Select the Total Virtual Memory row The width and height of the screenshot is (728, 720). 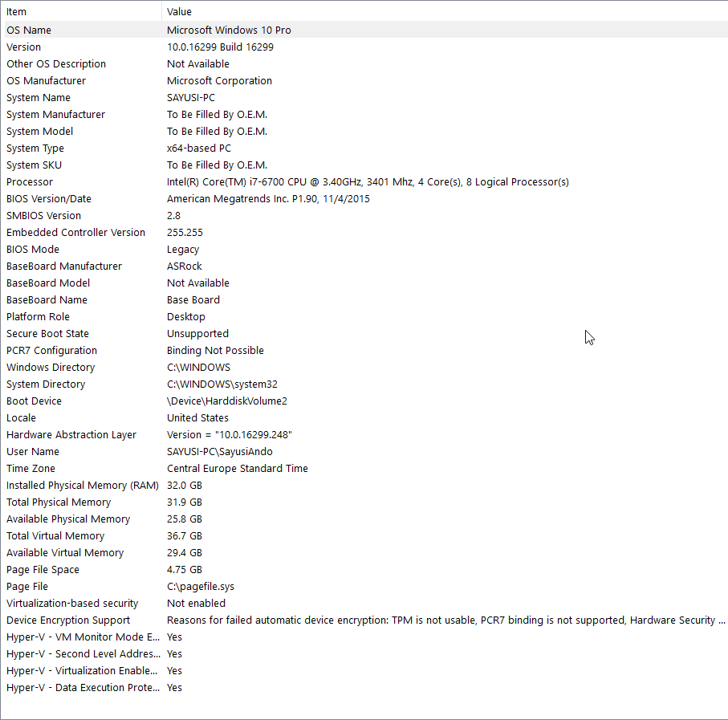click(x=366, y=536)
